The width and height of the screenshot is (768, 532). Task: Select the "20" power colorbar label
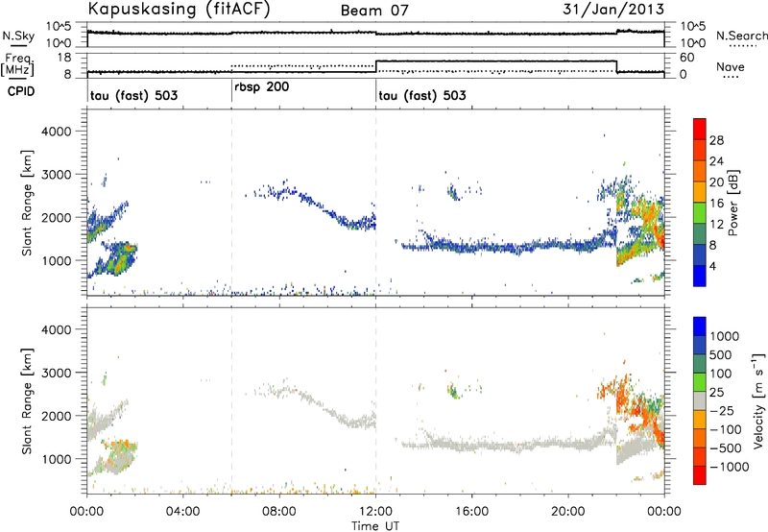(x=716, y=182)
